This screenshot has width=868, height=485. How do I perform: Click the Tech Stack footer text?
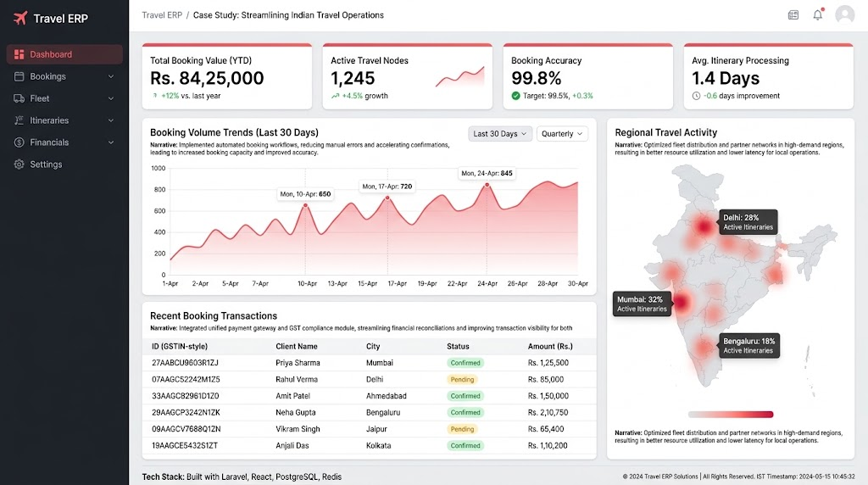click(x=242, y=477)
